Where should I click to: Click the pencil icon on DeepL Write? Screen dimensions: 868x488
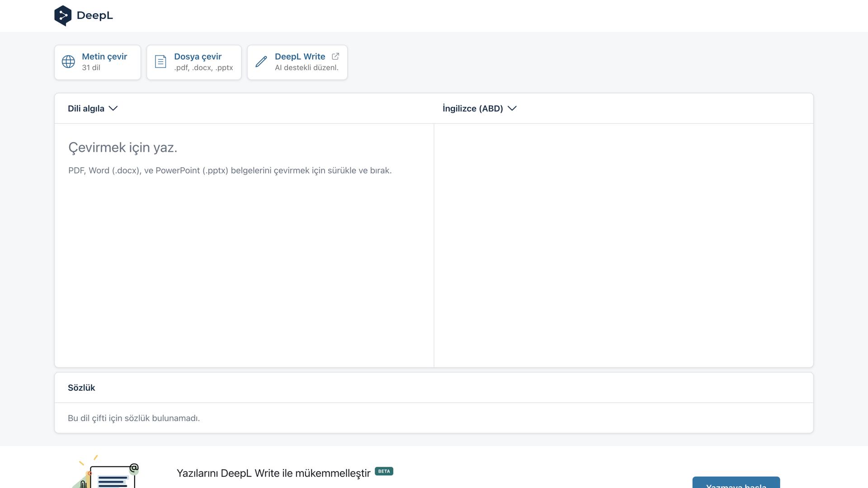(261, 62)
